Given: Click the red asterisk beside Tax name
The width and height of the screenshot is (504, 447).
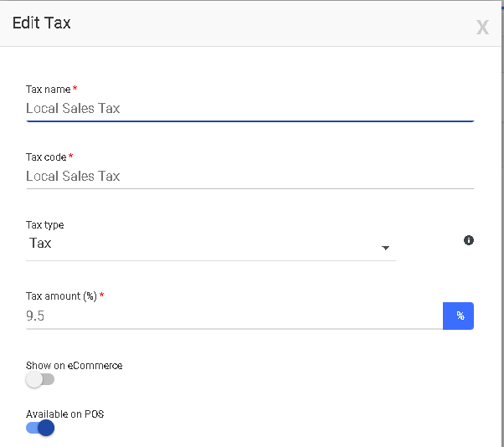Looking at the screenshot, I should pos(75,88).
